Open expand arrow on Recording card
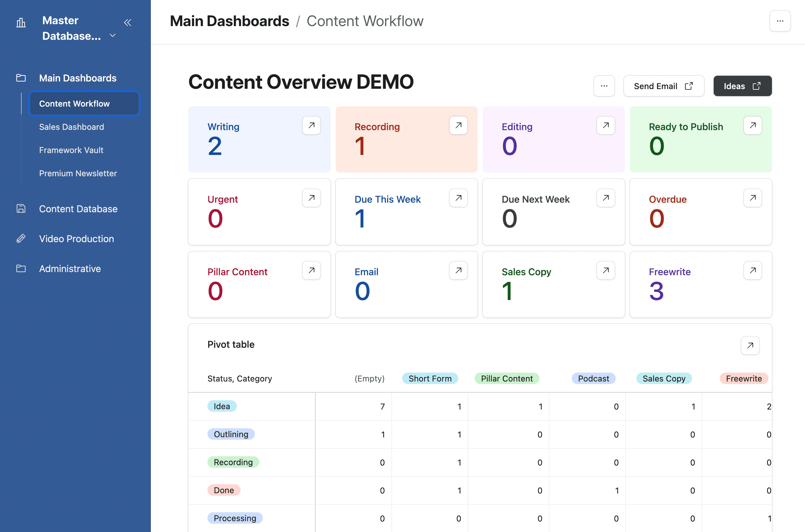Screen dimensions: 805x532 [x=458, y=125]
